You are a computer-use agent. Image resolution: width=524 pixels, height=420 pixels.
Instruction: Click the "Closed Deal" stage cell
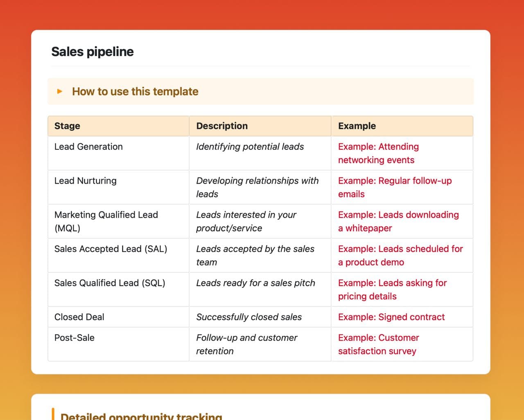[79, 317]
